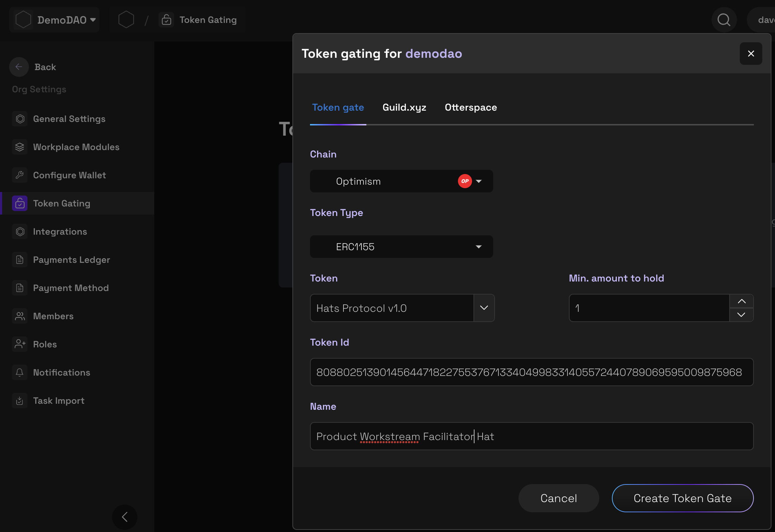The height and width of the screenshot is (532, 775).
Task: Click the Workplace Modules layers icon
Action: 20,147
